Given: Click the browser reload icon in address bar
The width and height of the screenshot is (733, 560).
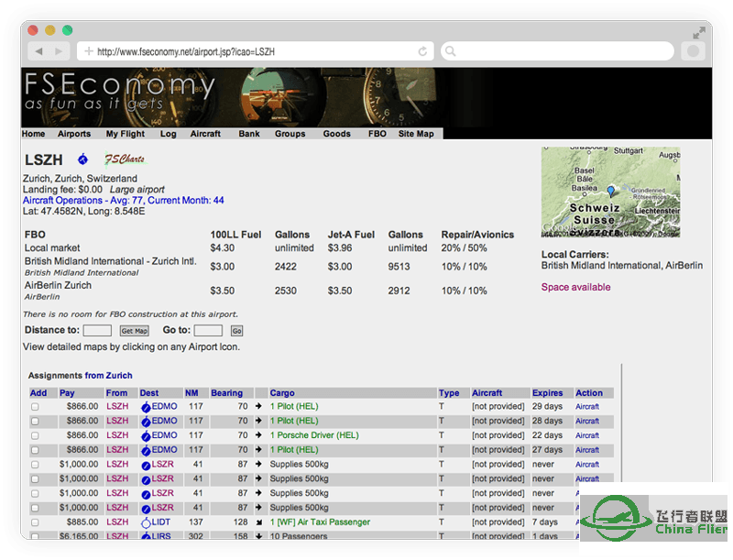Looking at the screenshot, I should [422, 52].
